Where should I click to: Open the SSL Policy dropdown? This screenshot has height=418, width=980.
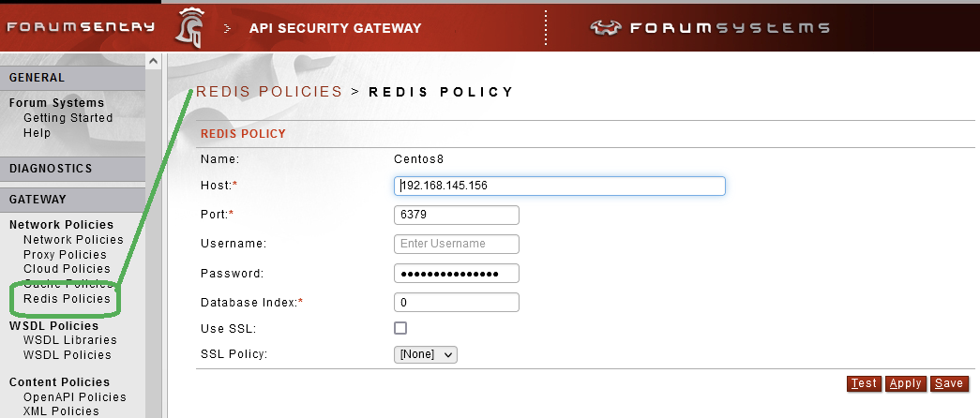[426, 354]
